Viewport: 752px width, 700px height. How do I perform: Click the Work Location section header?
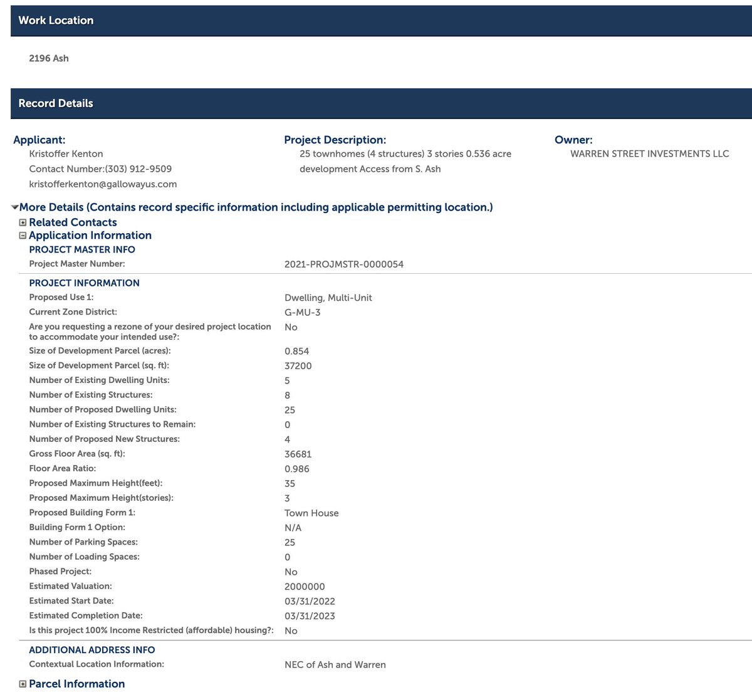[x=381, y=21]
